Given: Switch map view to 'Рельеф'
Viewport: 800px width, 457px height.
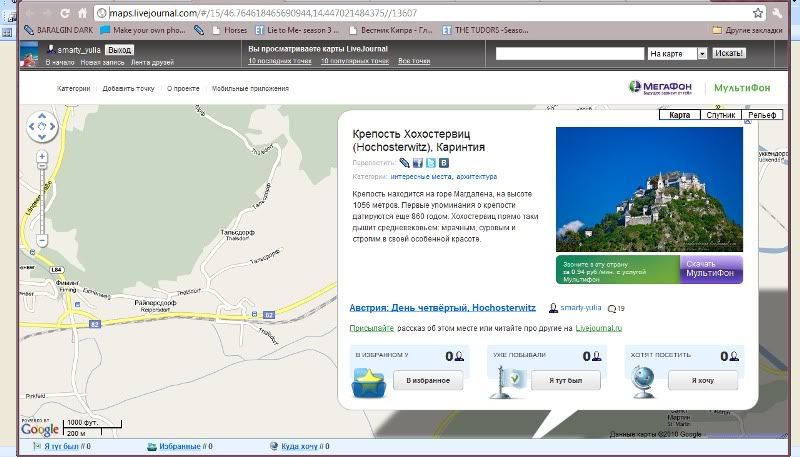Looking at the screenshot, I should [x=762, y=115].
